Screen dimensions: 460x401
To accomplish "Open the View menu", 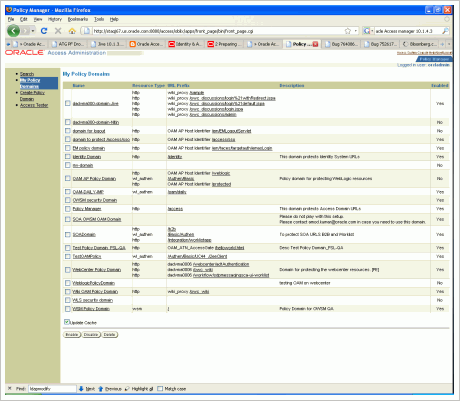I will [x=38, y=19].
